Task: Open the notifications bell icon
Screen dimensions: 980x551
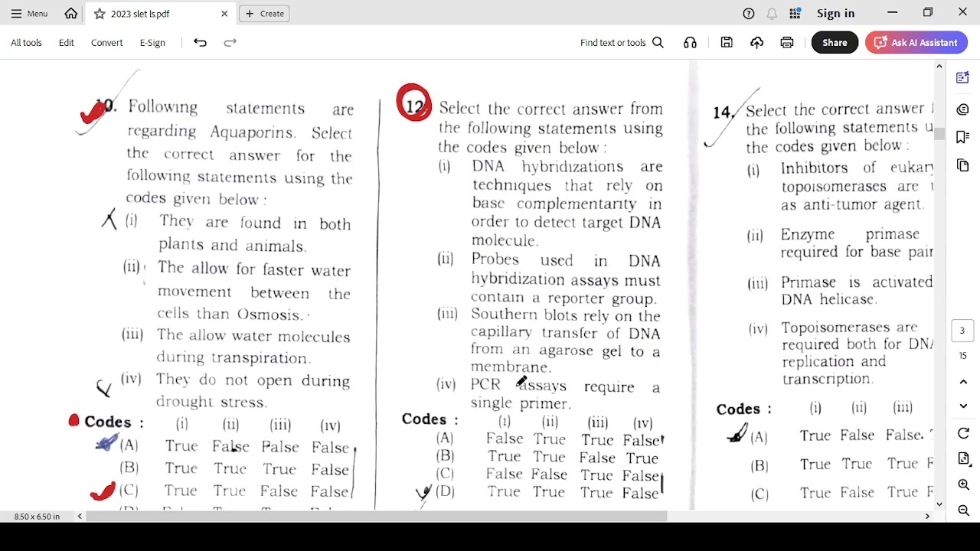Action: click(x=772, y=14)
